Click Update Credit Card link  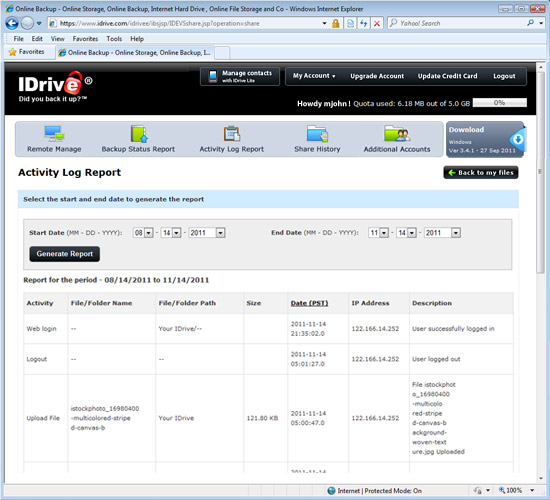[447, 76]
